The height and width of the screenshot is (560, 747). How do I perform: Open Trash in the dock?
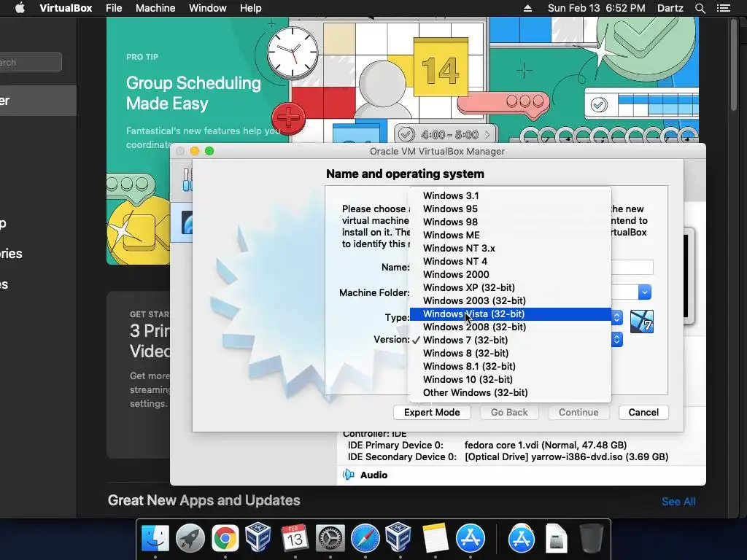591,539
